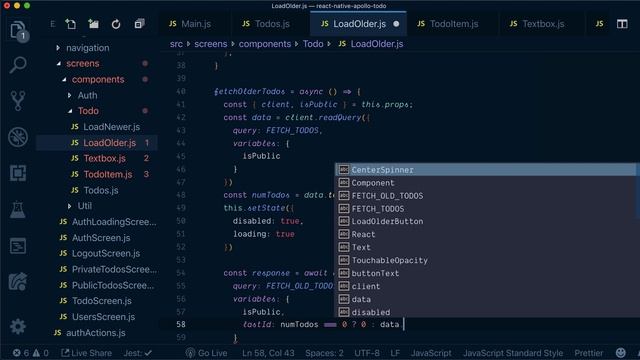
Task: Open the Search view in activity bar
Action: [18, 65]
